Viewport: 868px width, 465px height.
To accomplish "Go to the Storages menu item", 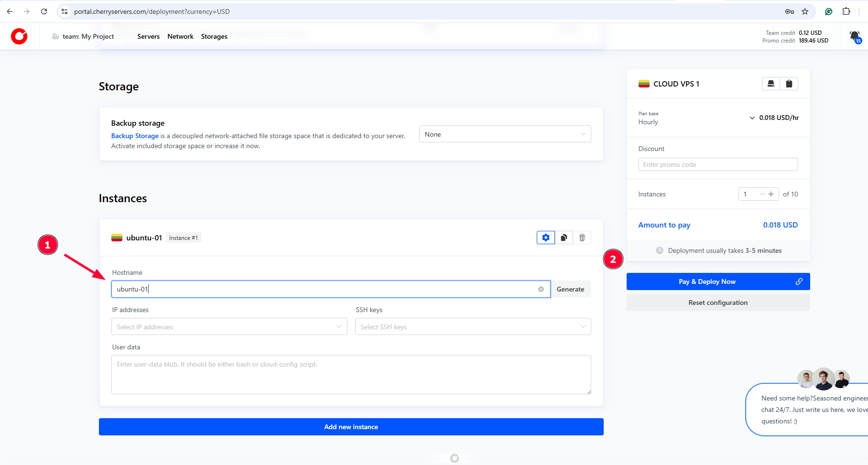I will point(214,36).
